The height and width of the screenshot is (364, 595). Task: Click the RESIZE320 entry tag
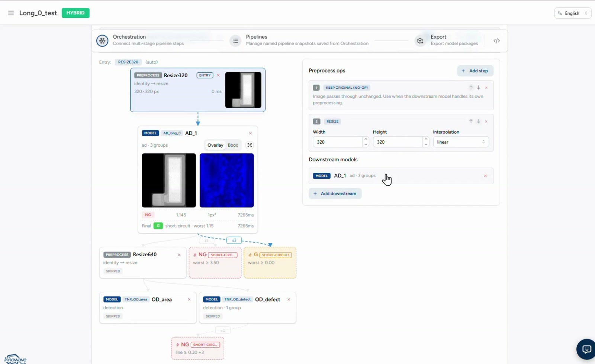click(x=128, y=62)
